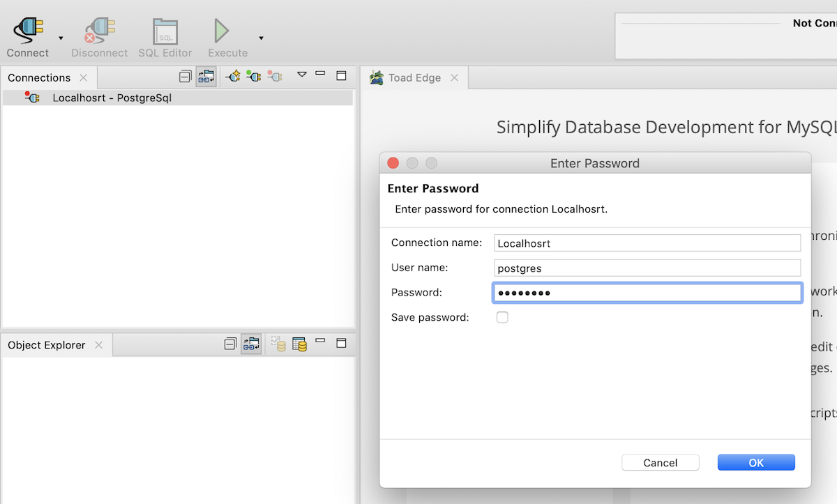Click the Connect plug icon in toolbar
Viewport: 837px width, 504px height.
coord(28,29)
